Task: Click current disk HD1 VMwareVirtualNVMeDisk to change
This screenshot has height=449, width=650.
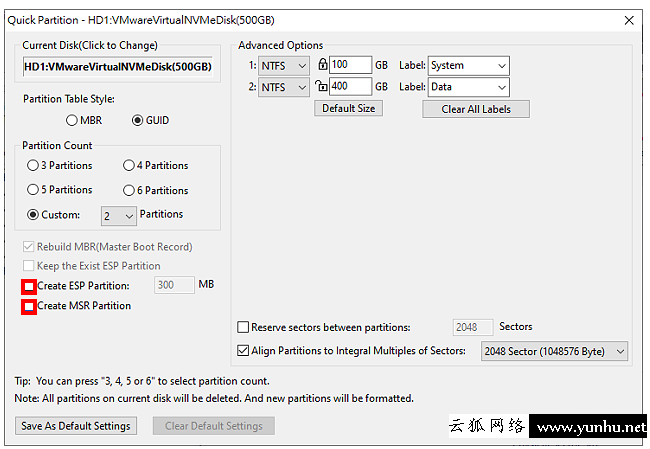Action: (x=118, y=67)
